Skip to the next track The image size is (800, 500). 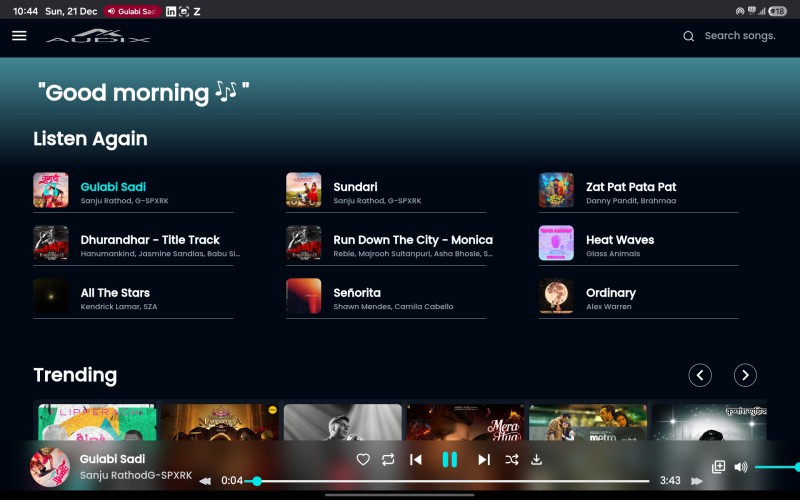tap(484, 460)
